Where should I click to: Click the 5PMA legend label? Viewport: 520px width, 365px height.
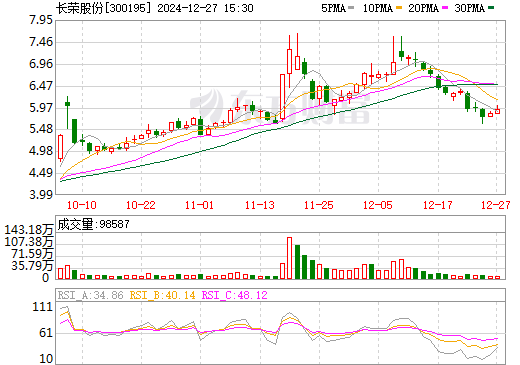click(x=333, y=8)
